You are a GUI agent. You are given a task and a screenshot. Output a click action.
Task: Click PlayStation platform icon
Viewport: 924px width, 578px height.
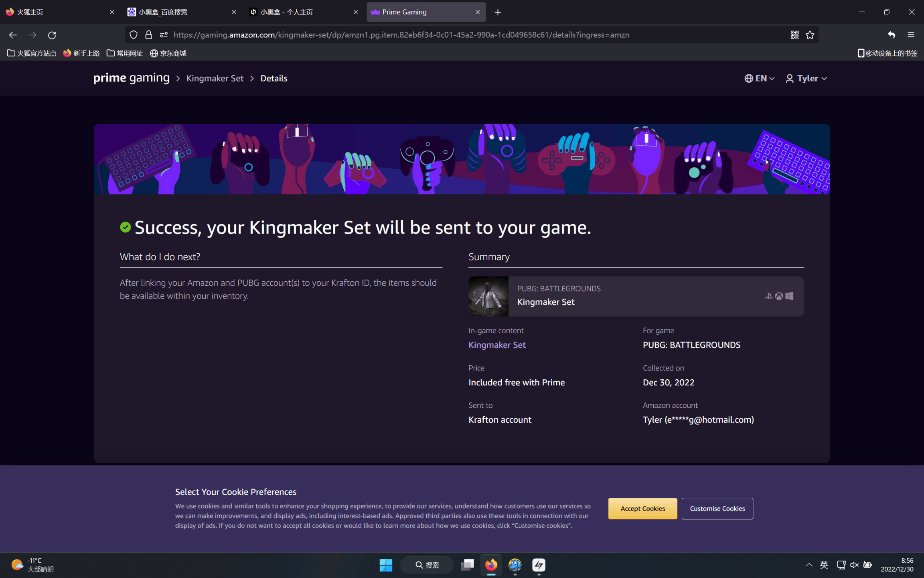tap(768, 296)
